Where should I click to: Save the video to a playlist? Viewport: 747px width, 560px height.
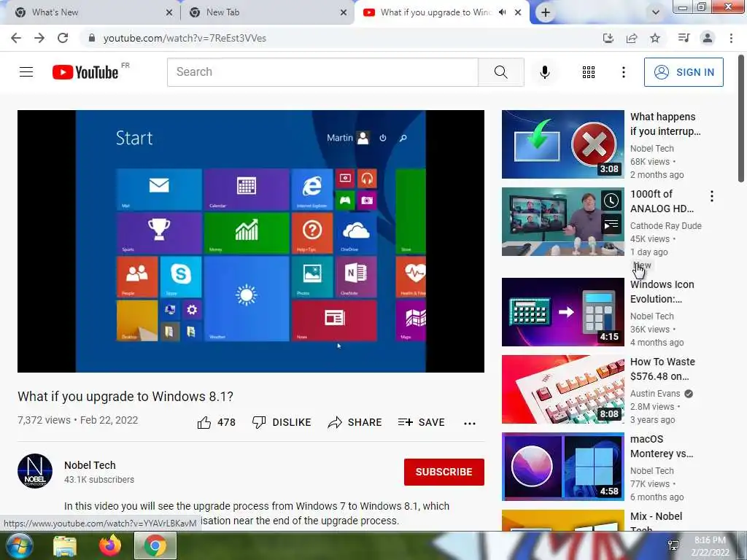(x=421, y=422)
